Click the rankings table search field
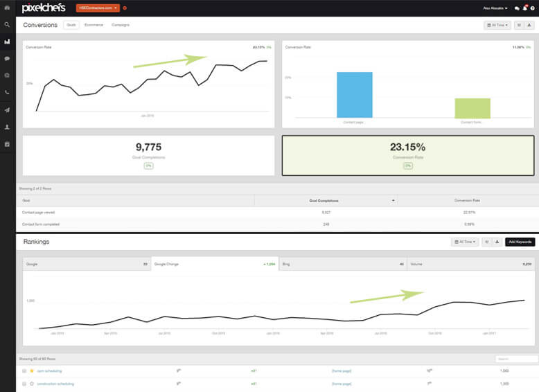The image size is (539, 392). pos(517,359)
